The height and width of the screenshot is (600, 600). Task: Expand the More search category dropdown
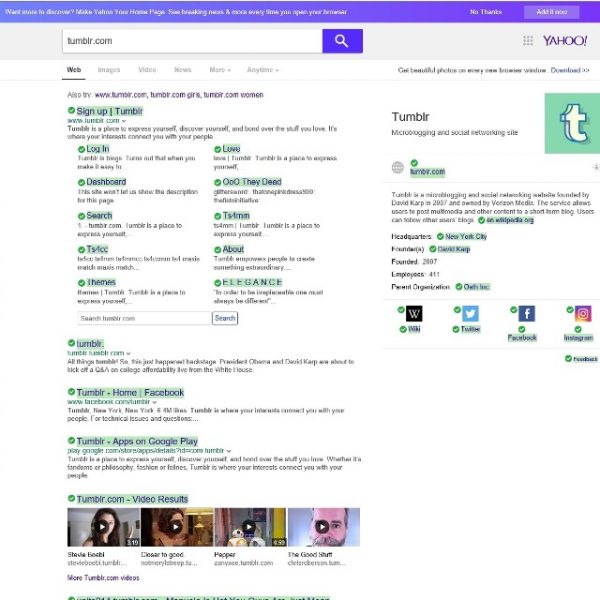(x=220, y=70)
